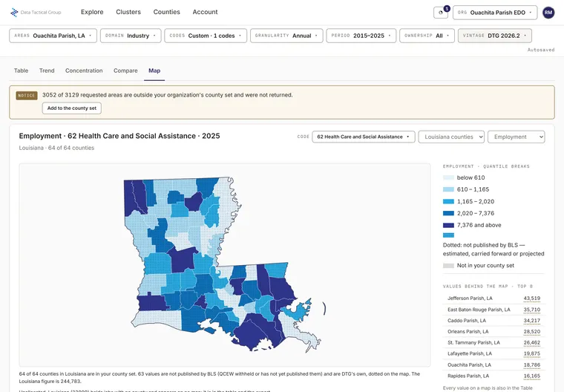Open the Areas Ouachita Parish, LA filter
Screen dimensions: 564x392
coord(53,36)
